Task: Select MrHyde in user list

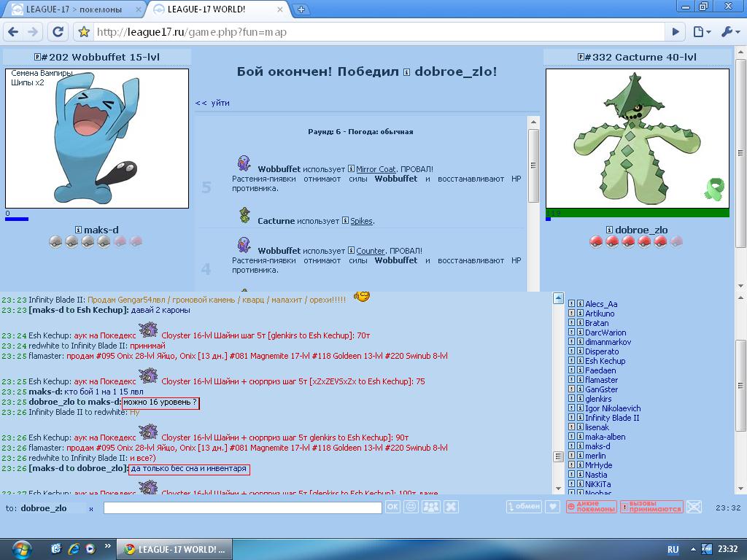Action: pyautogui.click(x=599, y=465)
